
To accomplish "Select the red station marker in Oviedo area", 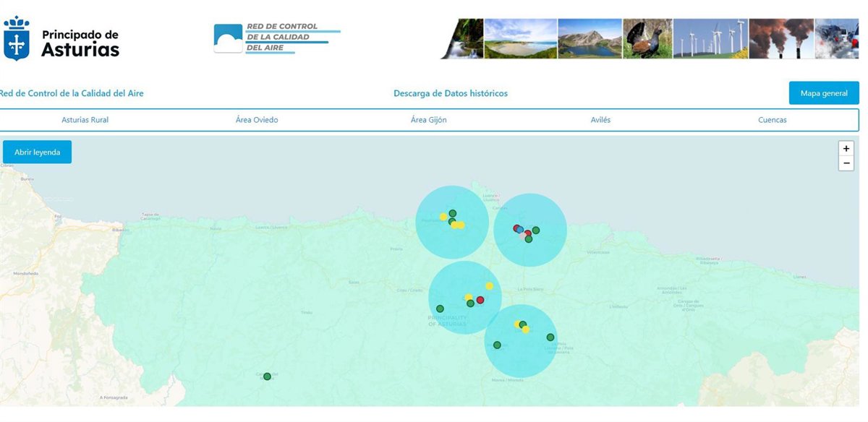I will pos(480,300).
